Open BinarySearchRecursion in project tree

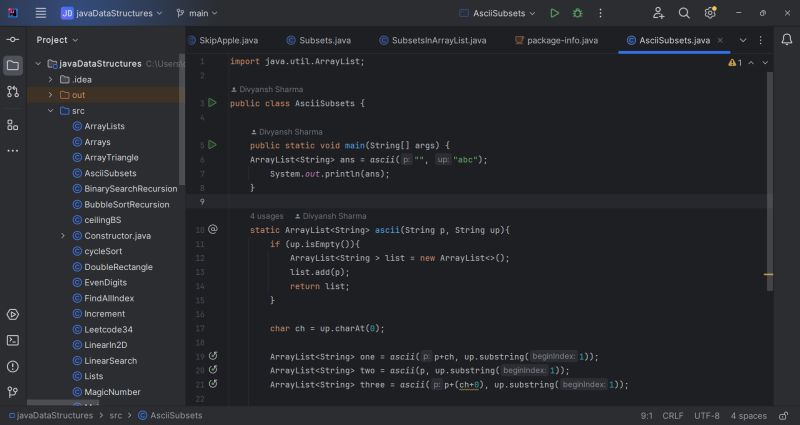tap(130, 188)
